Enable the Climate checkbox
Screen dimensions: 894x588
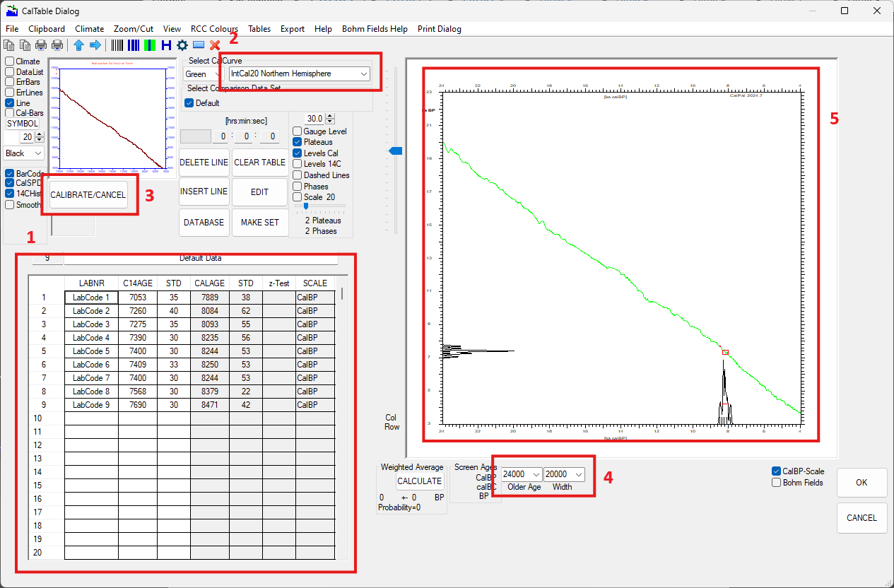click(10, 61)
